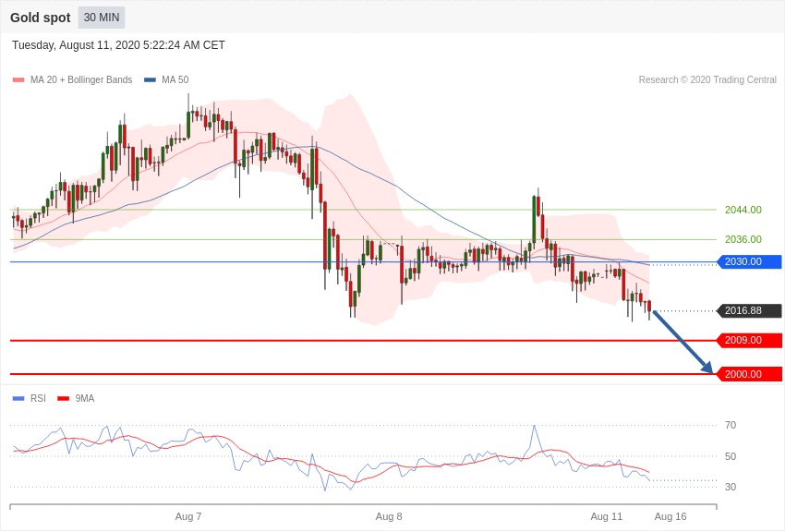785x532 pixels.
Task: Click the RSI 70 level label
Action: click(731, 426)
